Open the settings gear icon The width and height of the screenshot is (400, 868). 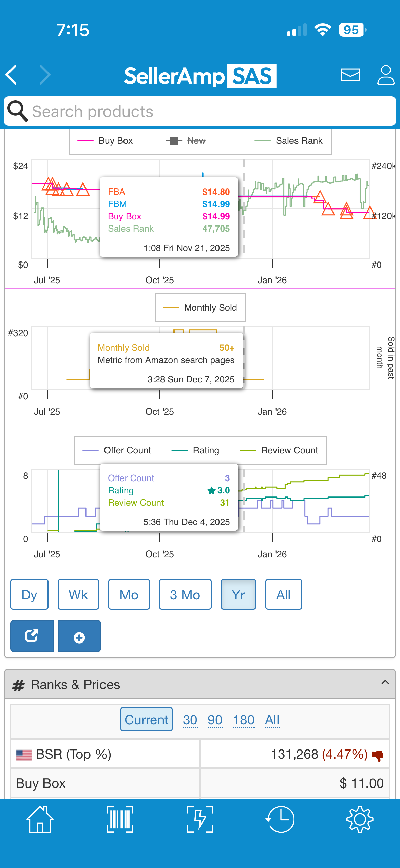tap(360, 819)
